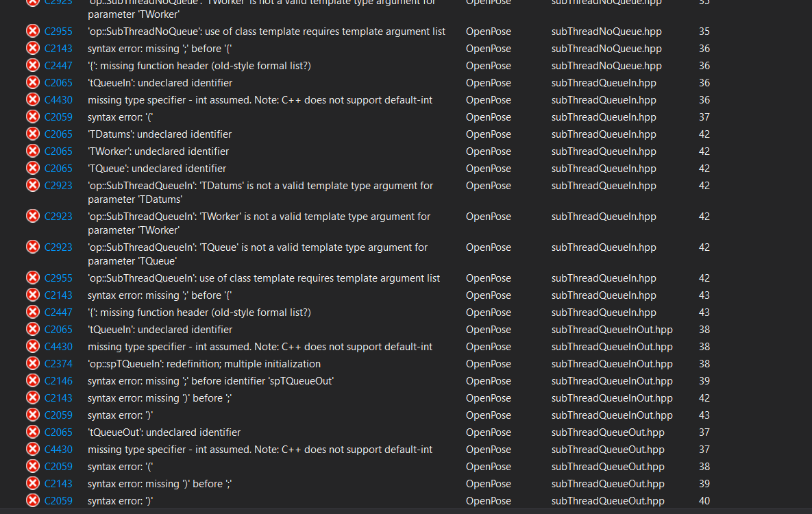Select the OpenPose project cell on the C2374 row
The image size is (812, 514).
pyautogui.click(x=488, y=363)
